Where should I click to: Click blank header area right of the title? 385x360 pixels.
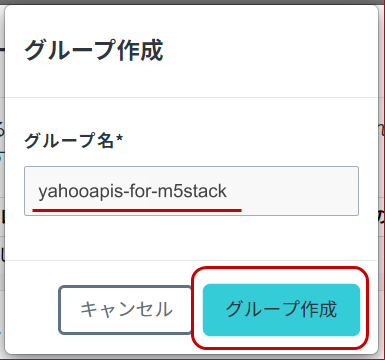point(270,50)
